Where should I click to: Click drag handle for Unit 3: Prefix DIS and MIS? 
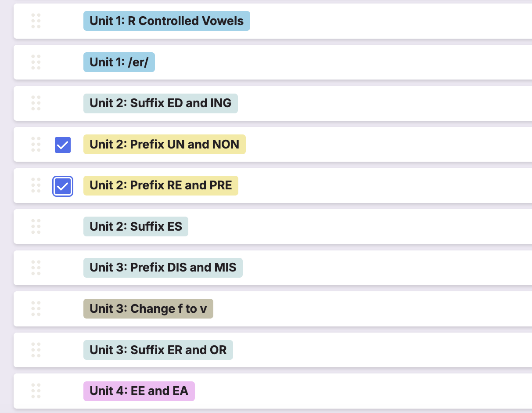point(36,268)
